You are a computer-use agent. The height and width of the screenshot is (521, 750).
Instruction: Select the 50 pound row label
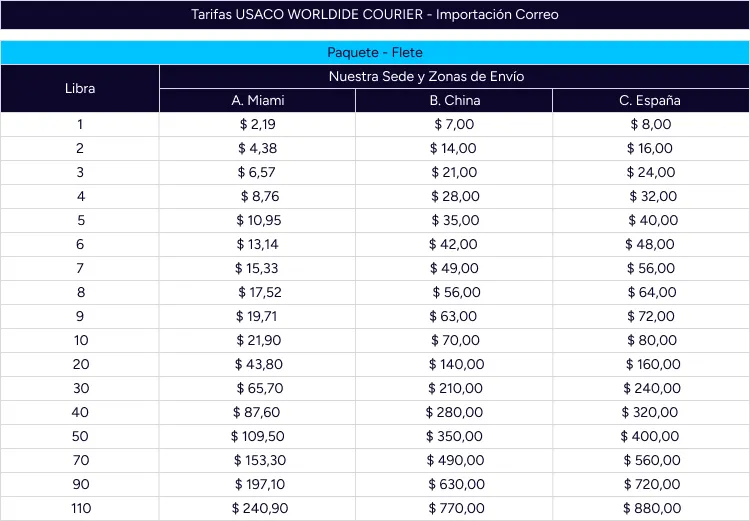tap(80, 436)
